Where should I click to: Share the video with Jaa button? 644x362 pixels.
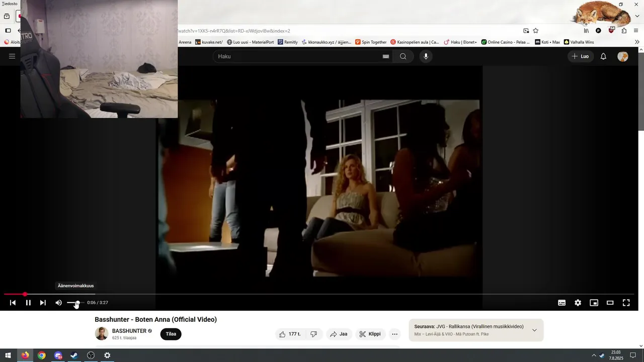click(339, 334)
